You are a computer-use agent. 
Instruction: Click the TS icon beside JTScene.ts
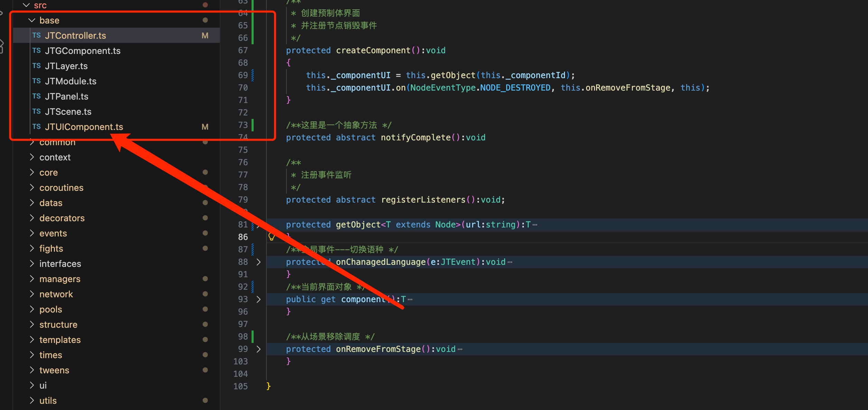click(x=37, y=111)
